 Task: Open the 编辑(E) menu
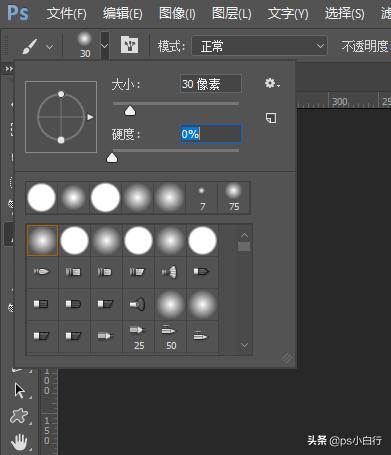(122, 14)
